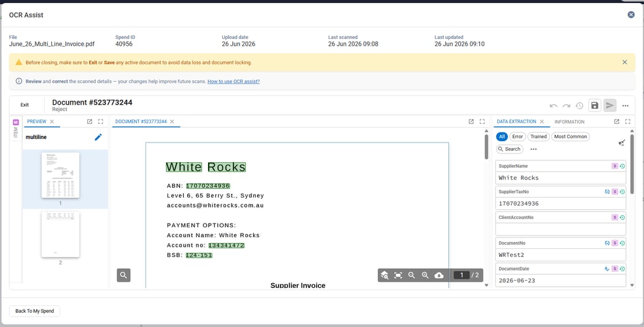
Task: Switch to the Information tab
Action: point(569,121)
